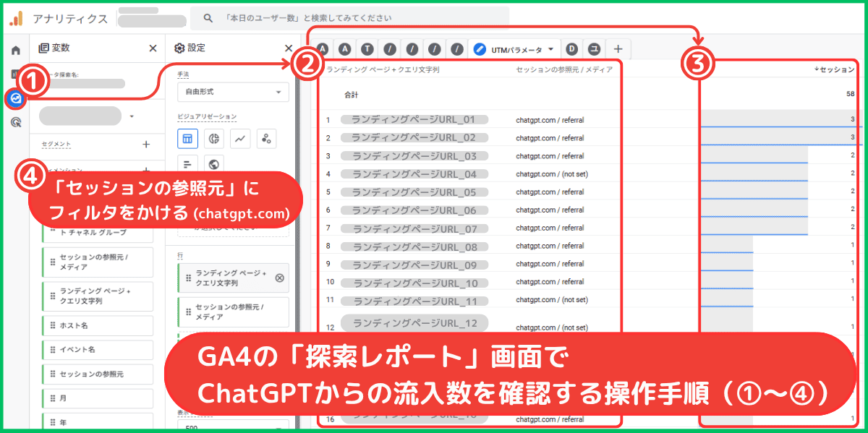Select the table visualization icon
This screenshot has width=868, height=433.
coord(188,138)
